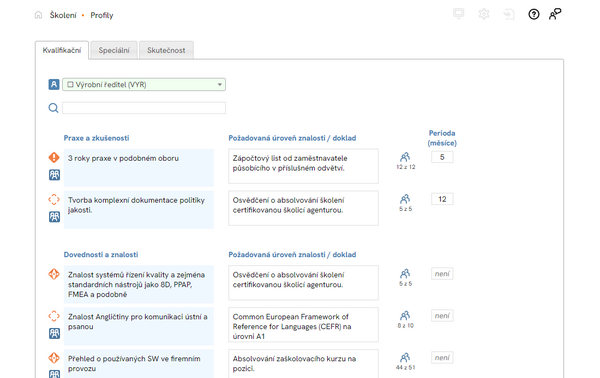This screenshot has height=378, width=600.
Task: Click the user chat icon top right
Action: tap(555, 14)
